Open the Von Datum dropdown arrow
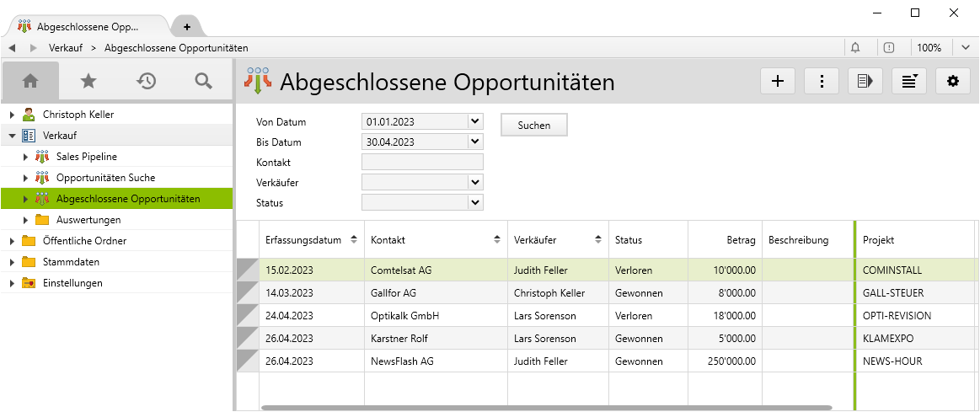The width and height of the screenshot is (980, 412). point(475,121)
